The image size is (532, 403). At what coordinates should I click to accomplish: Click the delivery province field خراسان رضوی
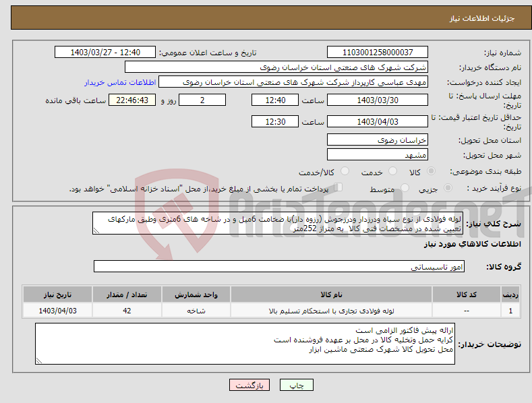coord(378,139)
